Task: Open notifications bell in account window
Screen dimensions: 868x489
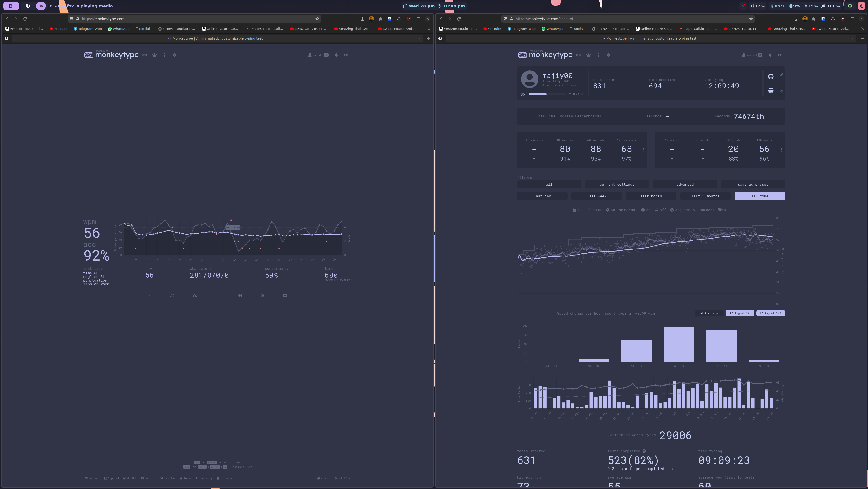Action: pyautogui.click(x=770, y=55)
